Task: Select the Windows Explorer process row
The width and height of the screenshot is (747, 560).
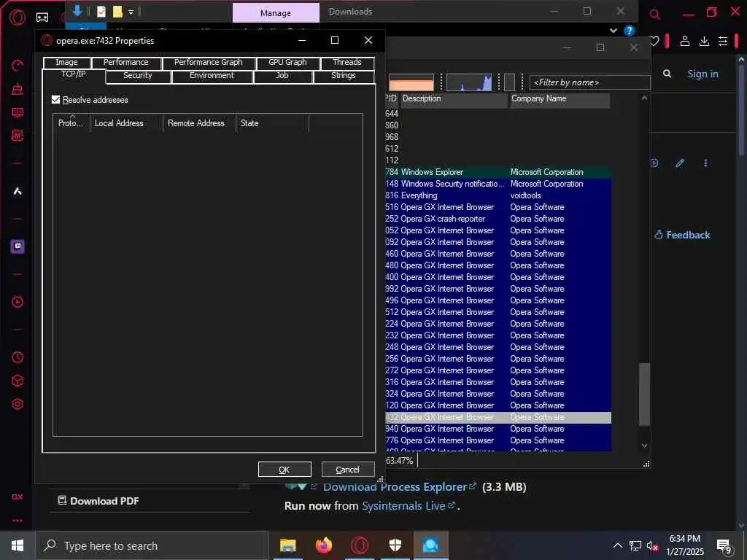Action: pos(498,172)
